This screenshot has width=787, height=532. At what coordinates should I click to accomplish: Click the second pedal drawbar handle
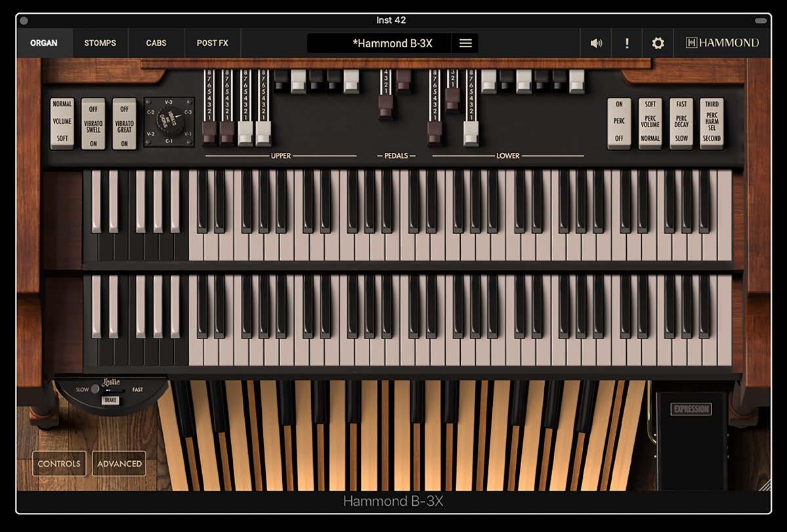click(x=404, y=81)
